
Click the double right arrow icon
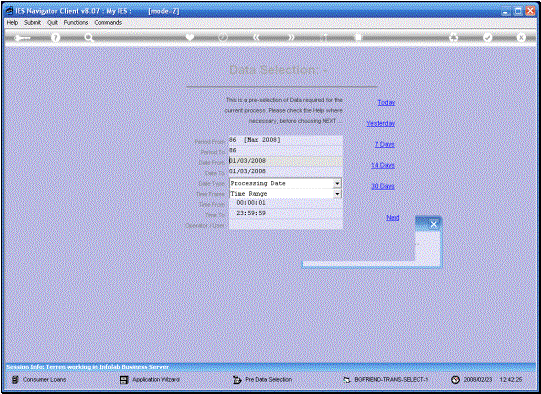tap(291, 37)
